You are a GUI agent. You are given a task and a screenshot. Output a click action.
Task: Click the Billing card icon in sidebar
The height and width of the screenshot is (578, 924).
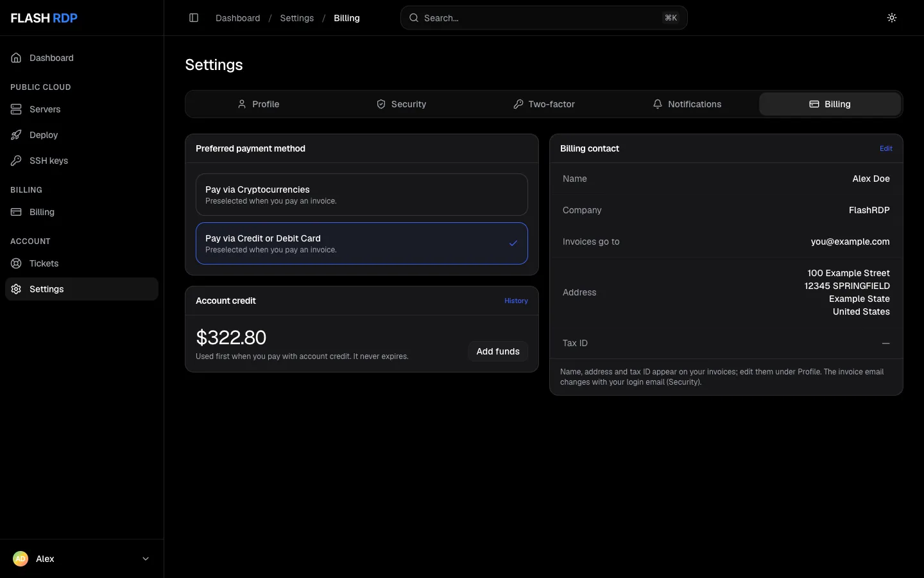[16, 212]
